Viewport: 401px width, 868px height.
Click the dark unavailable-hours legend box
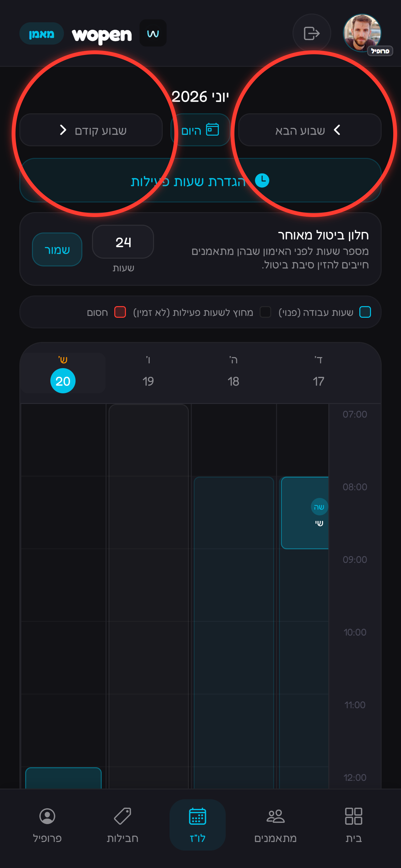265,312
